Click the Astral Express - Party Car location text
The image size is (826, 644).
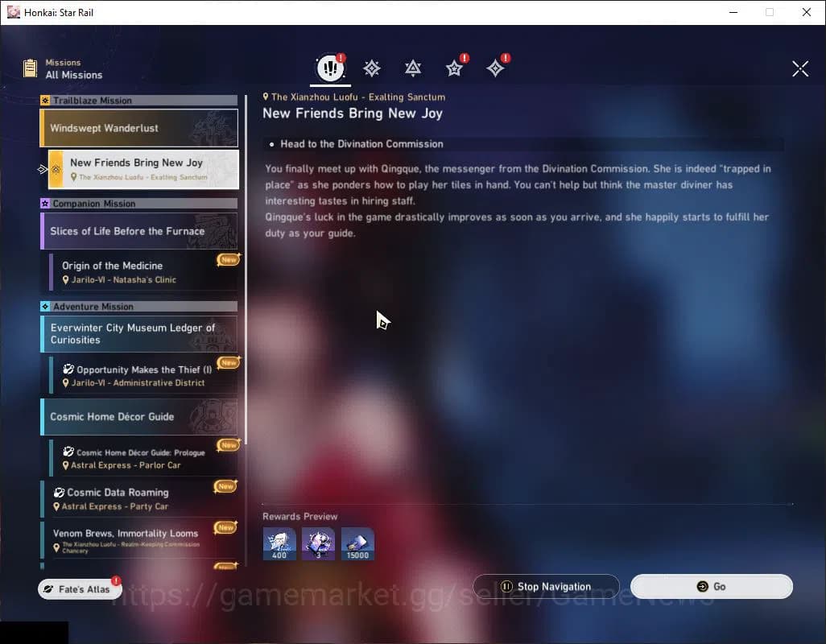coord(115,506)
